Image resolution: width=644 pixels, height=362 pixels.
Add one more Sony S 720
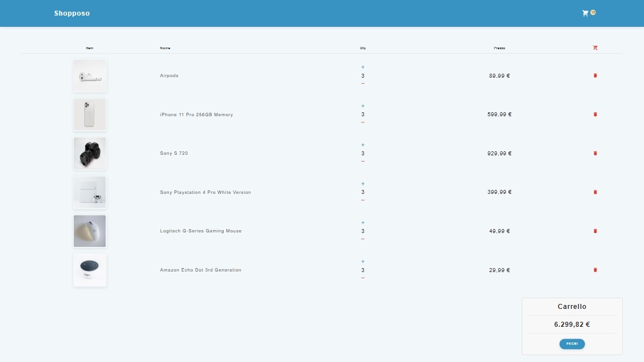point(363,145)
